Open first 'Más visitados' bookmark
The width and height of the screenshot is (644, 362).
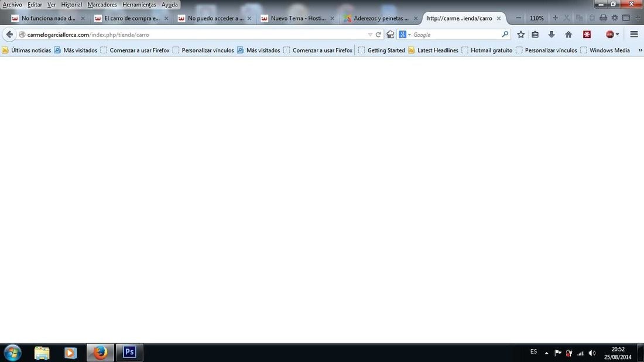tap(76, 50)
